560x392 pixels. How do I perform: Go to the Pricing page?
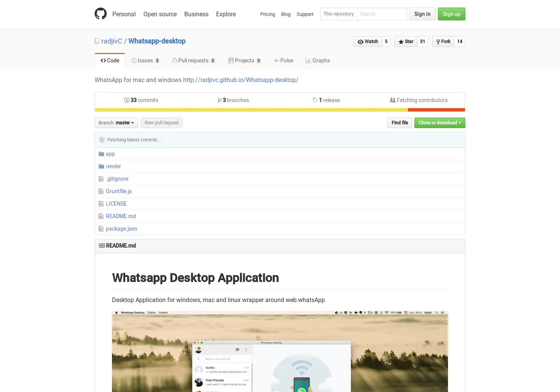[268, 14]
